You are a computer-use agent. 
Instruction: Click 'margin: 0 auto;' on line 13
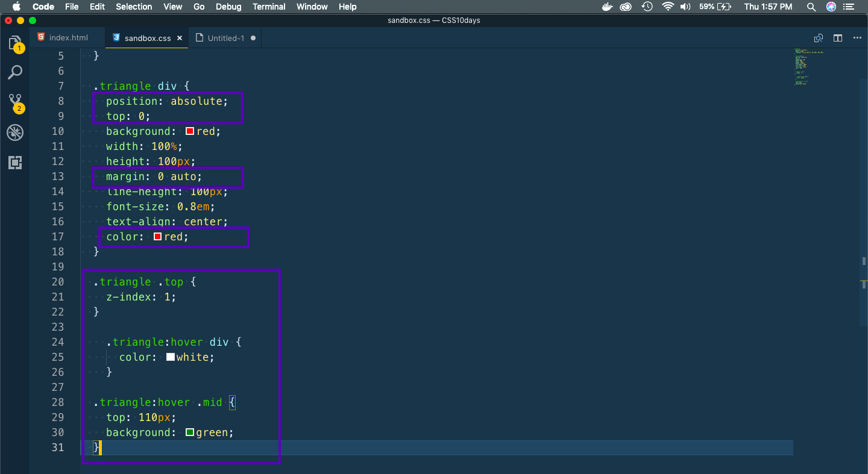pos(154,176)
